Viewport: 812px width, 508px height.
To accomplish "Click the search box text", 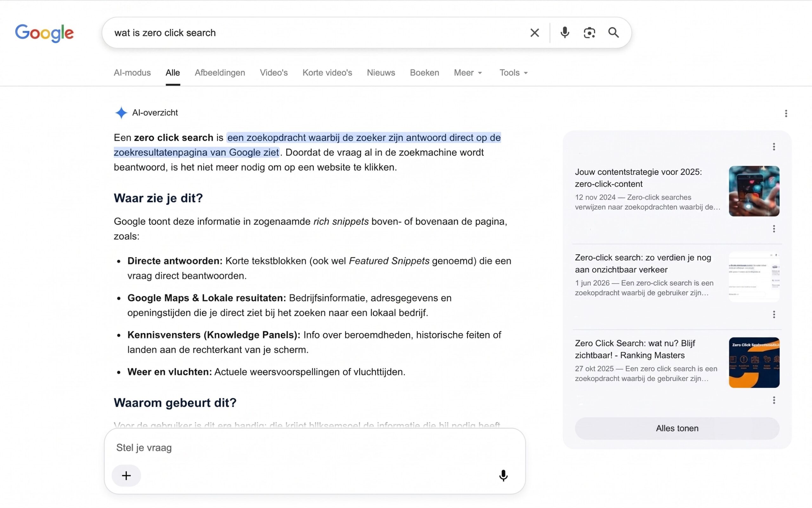I will tap(165, 33).
